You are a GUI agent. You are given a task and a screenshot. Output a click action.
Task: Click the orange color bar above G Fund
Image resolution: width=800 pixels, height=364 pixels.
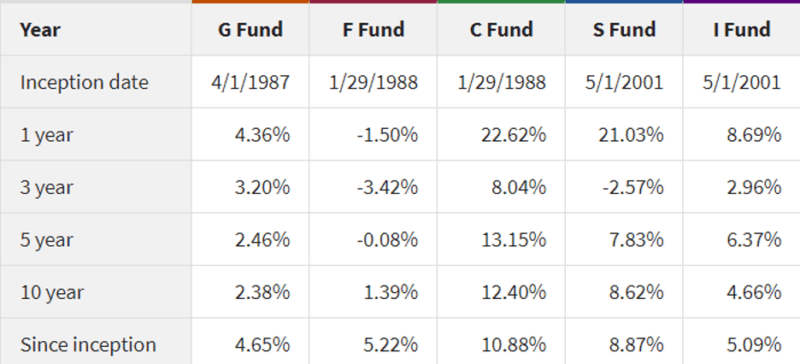click(251, 2)
